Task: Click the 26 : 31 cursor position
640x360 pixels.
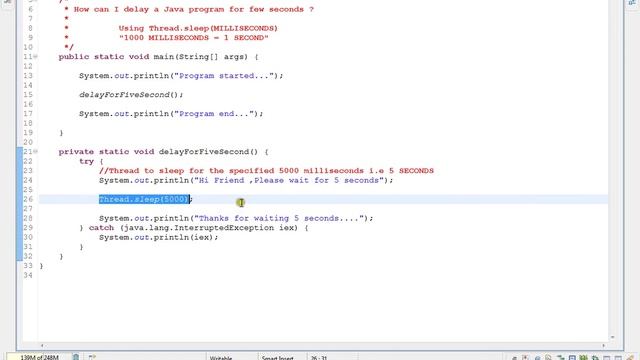Action: 319,358
